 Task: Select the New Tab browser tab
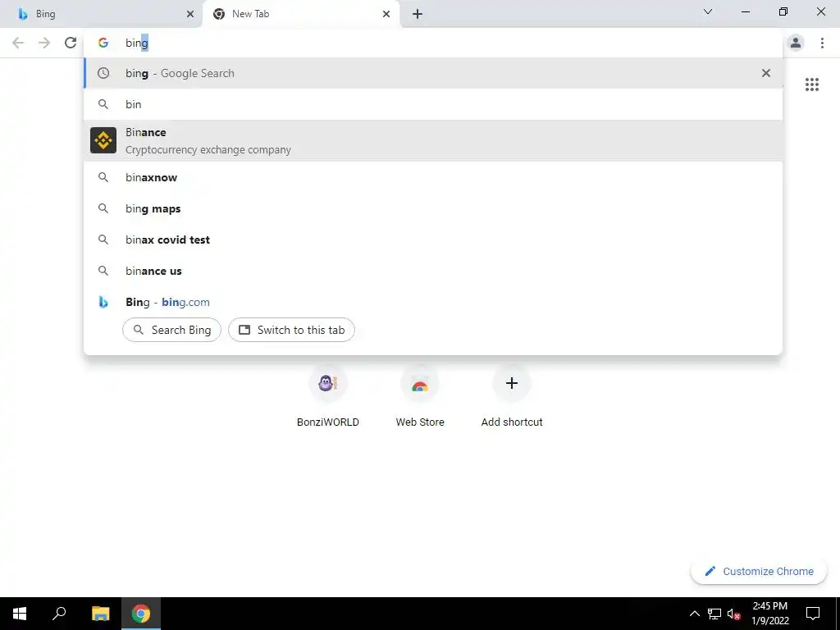[x=300, y=14]
